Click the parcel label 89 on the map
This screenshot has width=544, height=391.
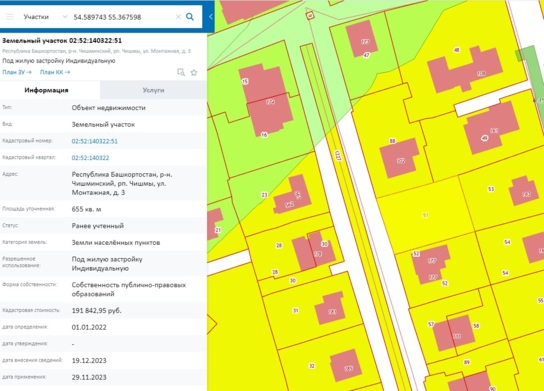pos(467,362)
